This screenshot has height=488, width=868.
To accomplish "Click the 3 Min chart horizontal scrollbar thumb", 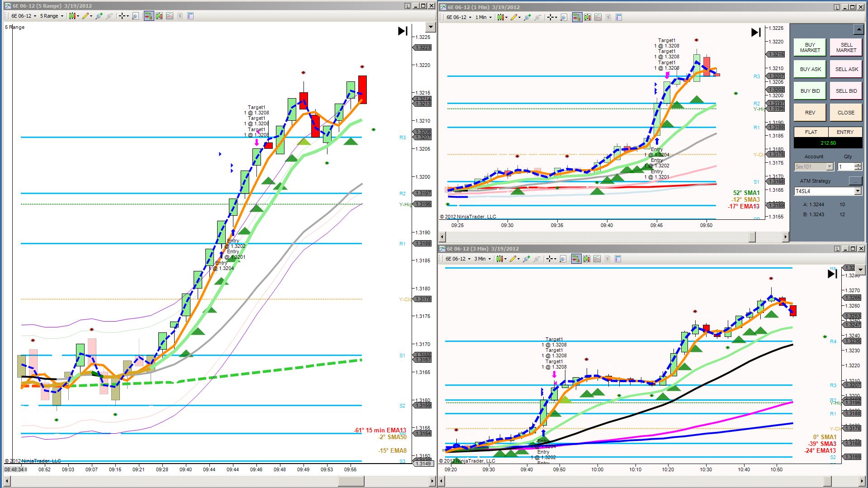I will 827,481.
